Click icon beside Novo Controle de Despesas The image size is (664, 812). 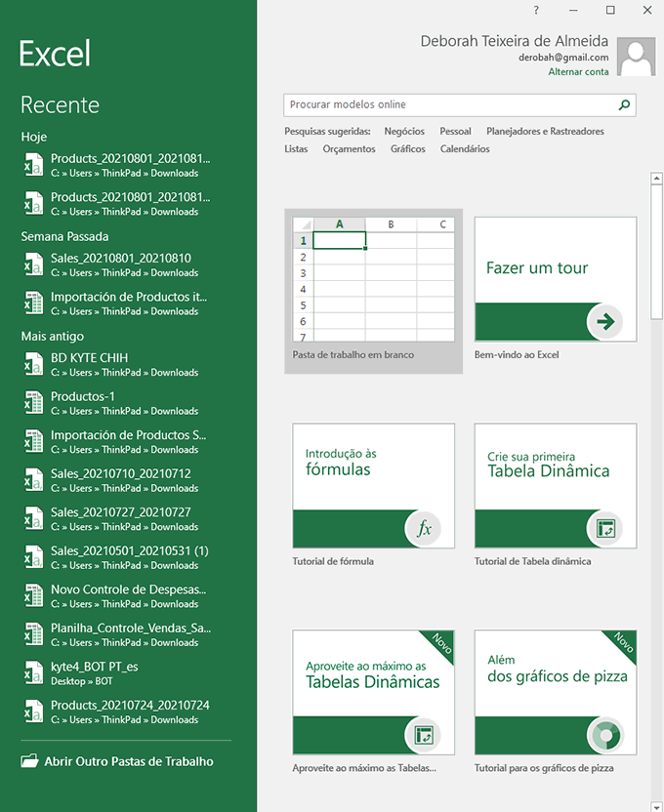(33, 596)
